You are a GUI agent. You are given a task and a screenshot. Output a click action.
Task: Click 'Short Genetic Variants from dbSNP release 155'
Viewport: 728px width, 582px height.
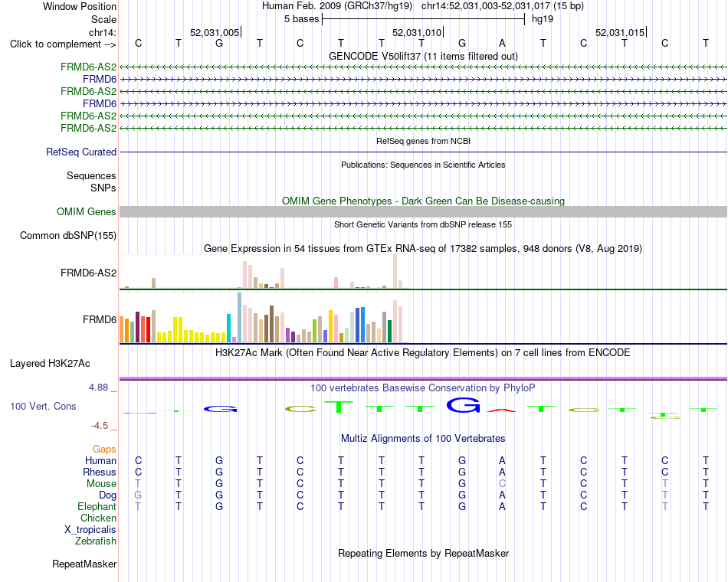coord(423,224)
